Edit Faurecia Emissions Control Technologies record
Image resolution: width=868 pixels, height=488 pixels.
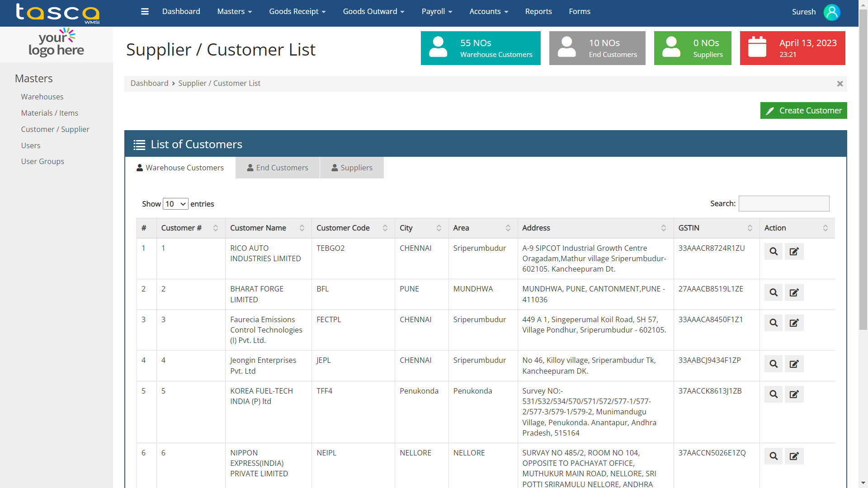pos(794,323)
